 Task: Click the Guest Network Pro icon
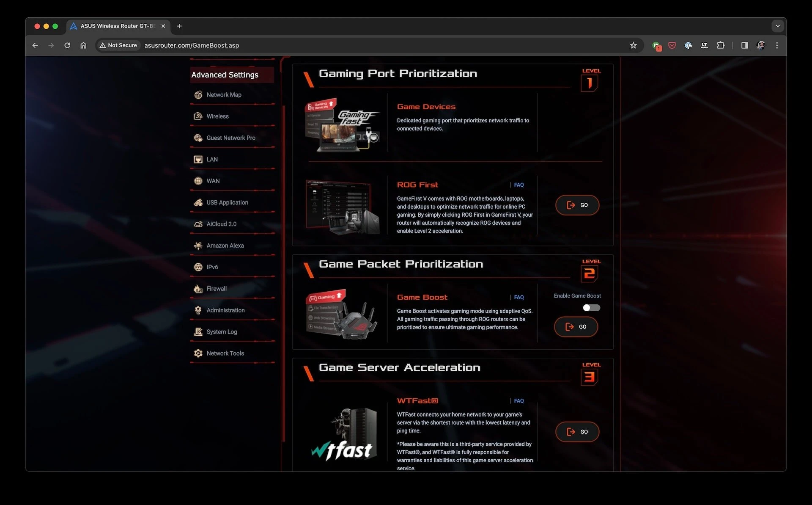point(198,138)
